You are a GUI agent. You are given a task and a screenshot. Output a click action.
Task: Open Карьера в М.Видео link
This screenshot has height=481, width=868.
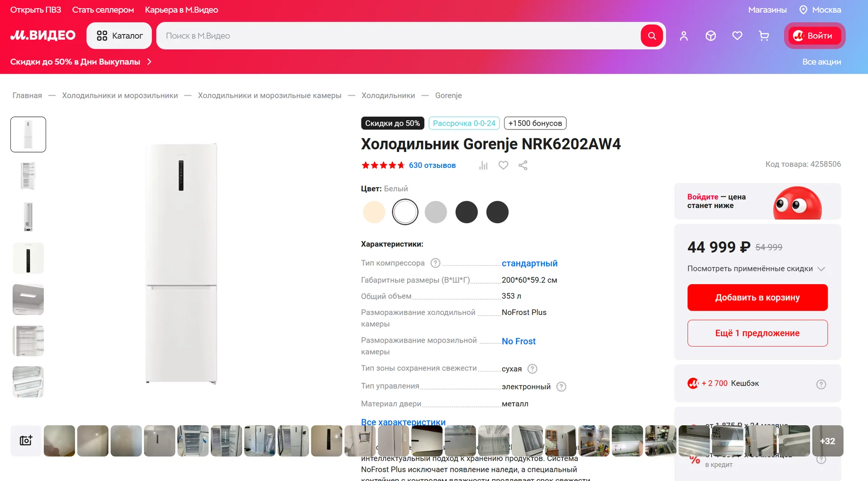(181, 10)
